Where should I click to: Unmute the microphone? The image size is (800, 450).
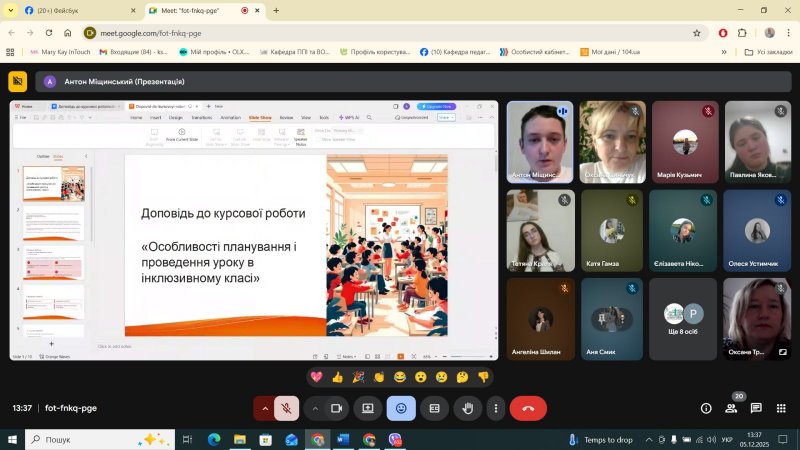click(x=286, y=408)
